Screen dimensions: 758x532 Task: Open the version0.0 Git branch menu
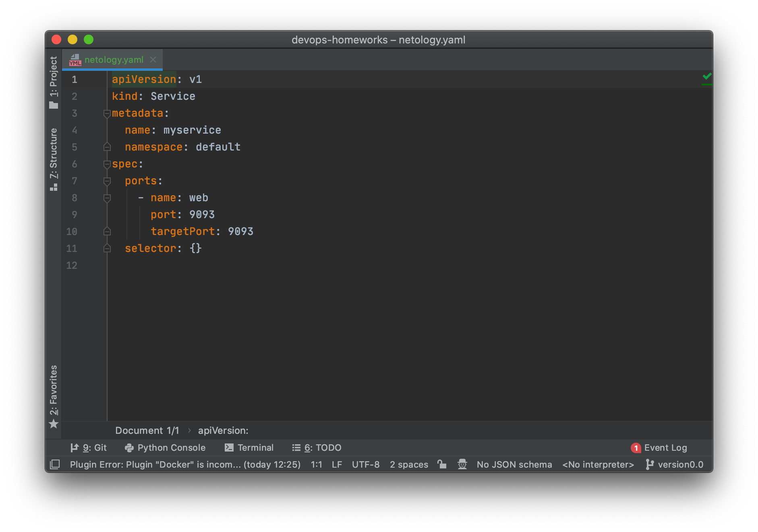675,464
